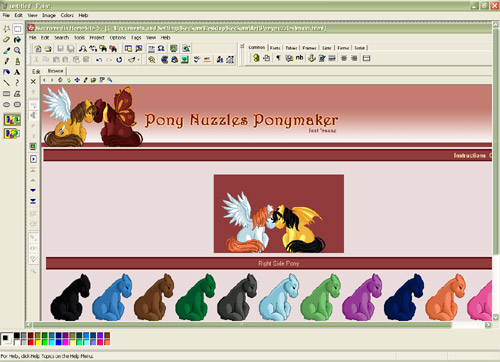Pick the black color swatch in palette

(x=17, y=335)
